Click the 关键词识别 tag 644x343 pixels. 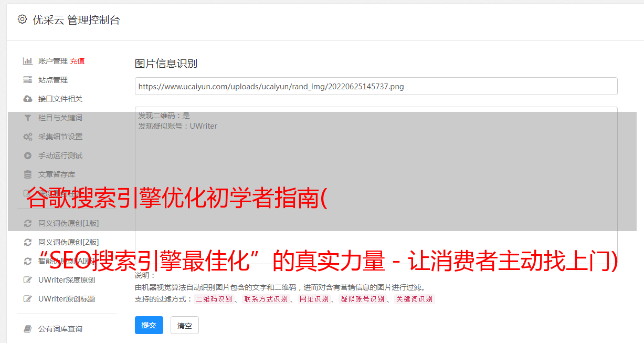415,299
